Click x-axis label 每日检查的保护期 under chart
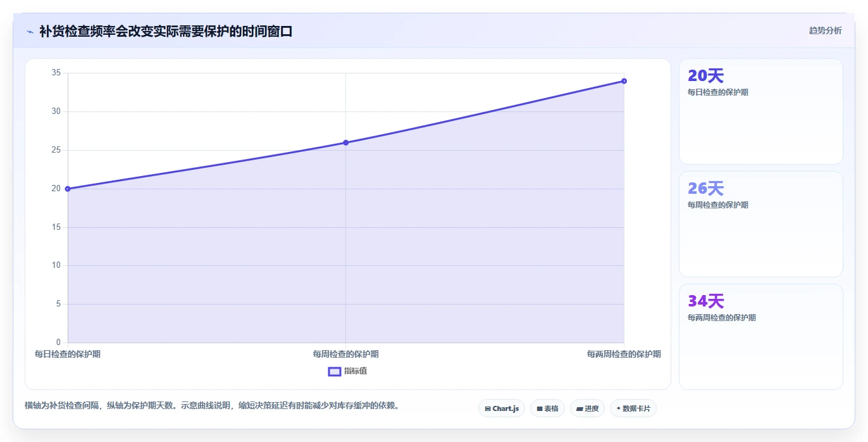Screen dimensions: 868x442 [68, 354]
